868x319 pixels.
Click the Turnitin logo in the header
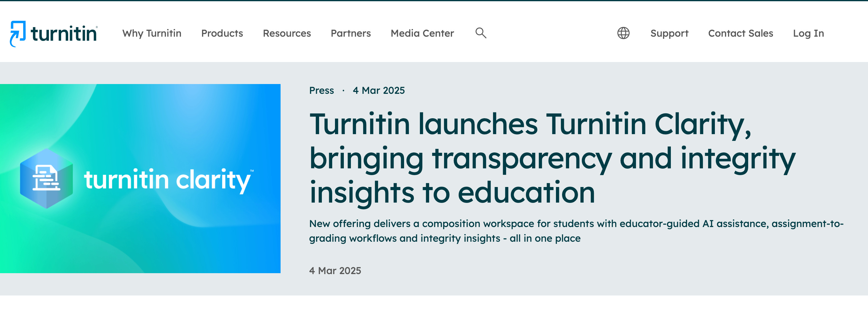[54, 34]
